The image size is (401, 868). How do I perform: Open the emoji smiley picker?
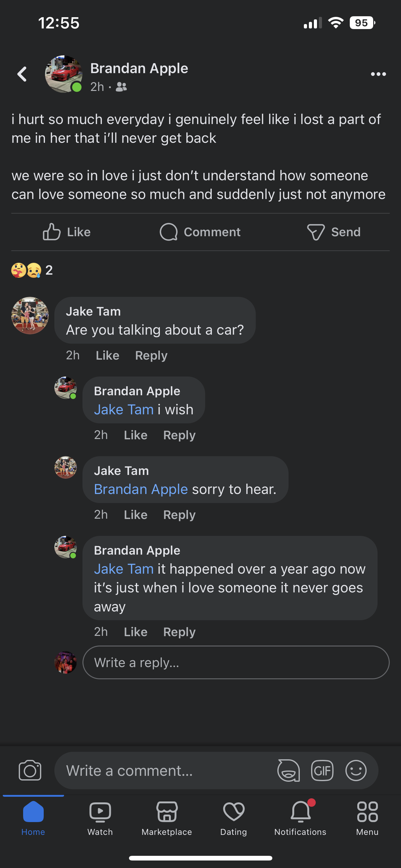(x=356, y=770)
